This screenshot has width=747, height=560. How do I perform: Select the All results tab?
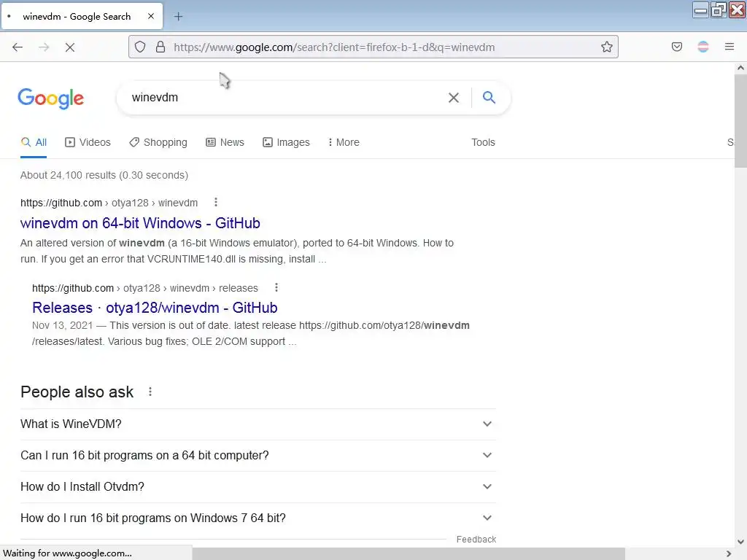point(34,142)
